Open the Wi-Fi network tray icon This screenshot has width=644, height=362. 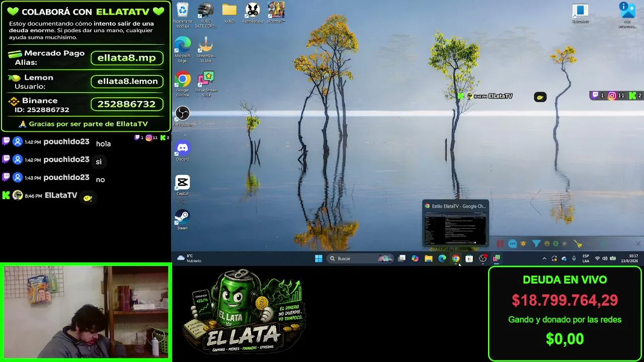click(x=597, y=258)
